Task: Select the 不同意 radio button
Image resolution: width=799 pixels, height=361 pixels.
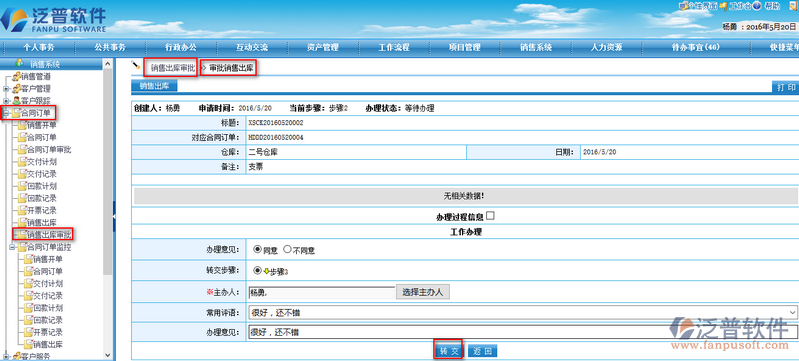Action: 287,250
